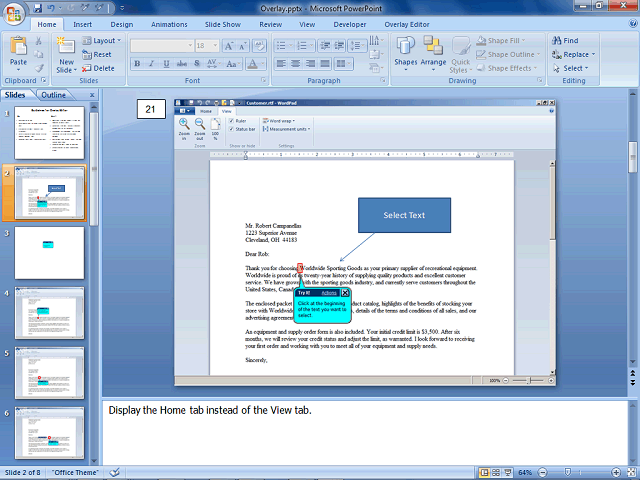The image size is (640, 480).
Task: Delete the current slide
Action: pyautogui.click(x=98, y=68)
